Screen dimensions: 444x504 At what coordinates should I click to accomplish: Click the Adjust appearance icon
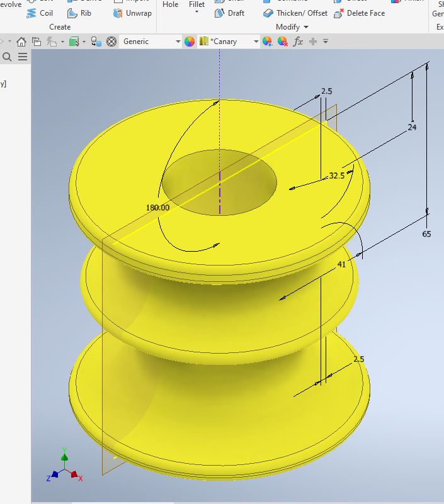(268, 42)
